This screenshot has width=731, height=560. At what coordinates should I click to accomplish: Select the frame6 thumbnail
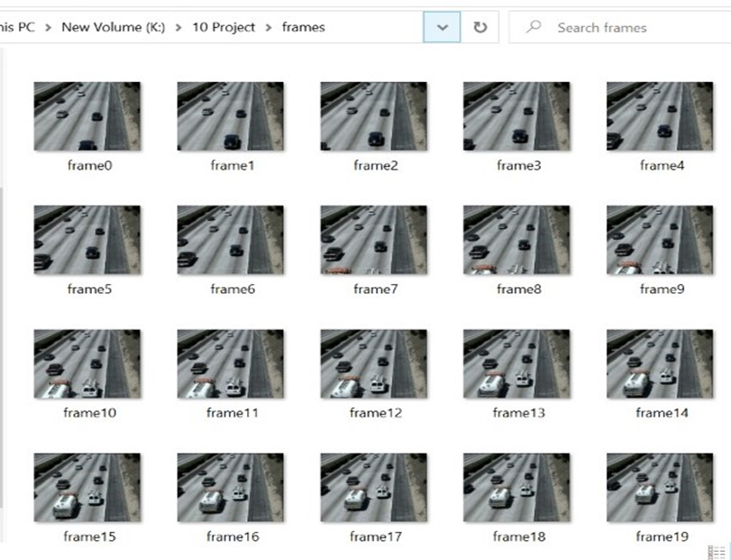(x=231, y=240)
